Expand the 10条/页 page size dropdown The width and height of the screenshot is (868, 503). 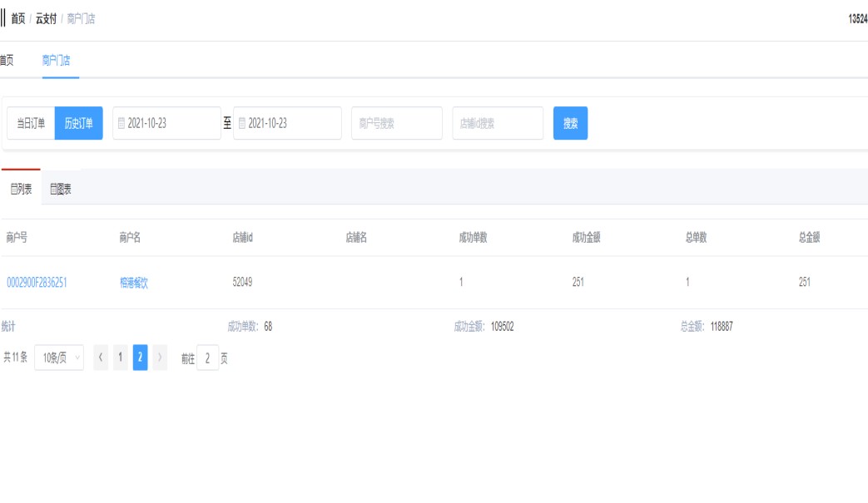59,358
